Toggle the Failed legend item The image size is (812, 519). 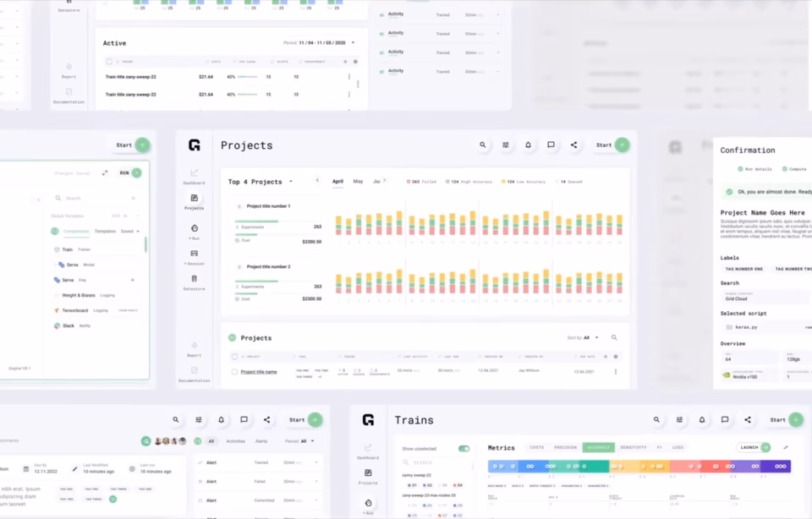pyautogui.click(x=421, y=182)
